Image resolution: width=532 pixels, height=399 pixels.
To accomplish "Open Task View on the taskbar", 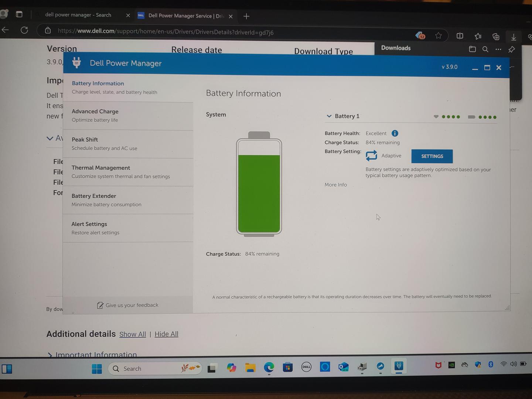I will pyautogui.click(x=212, y=368).
